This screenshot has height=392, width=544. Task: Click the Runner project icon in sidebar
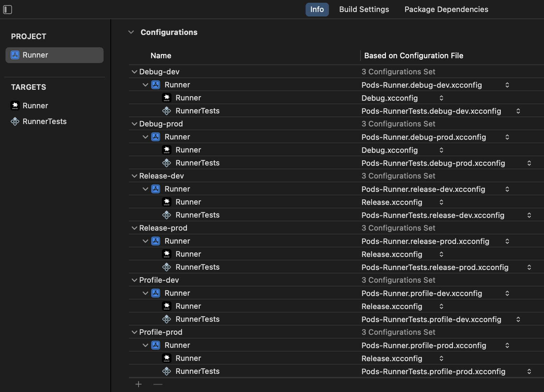point(15,55)
